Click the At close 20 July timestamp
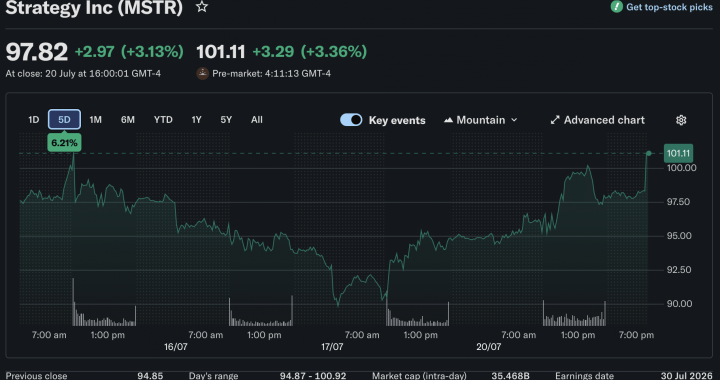 [83, 73]
